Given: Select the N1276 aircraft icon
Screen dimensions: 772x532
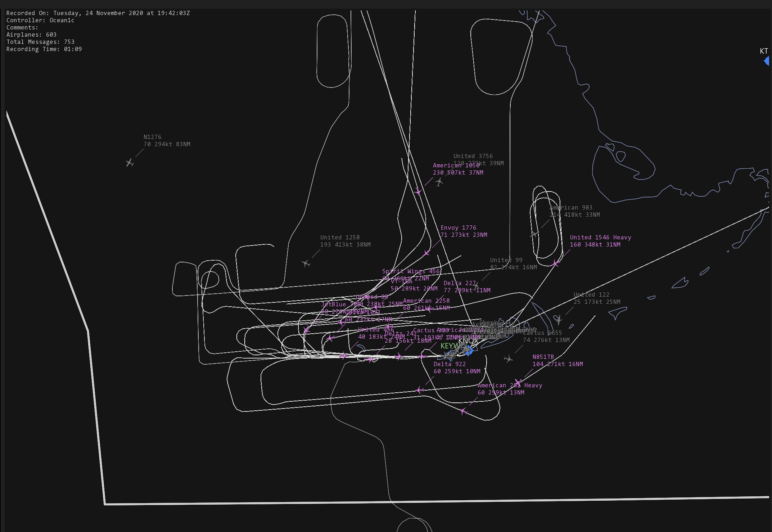Looking at the screenshot, I should click(x=130, y=163).
